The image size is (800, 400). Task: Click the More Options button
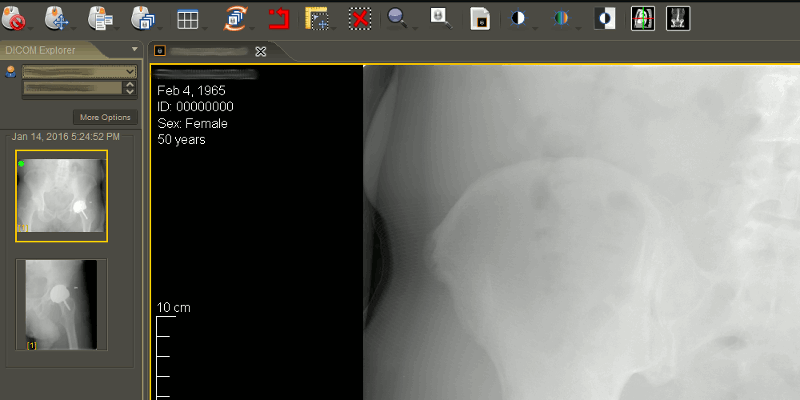tap(105, 117)
